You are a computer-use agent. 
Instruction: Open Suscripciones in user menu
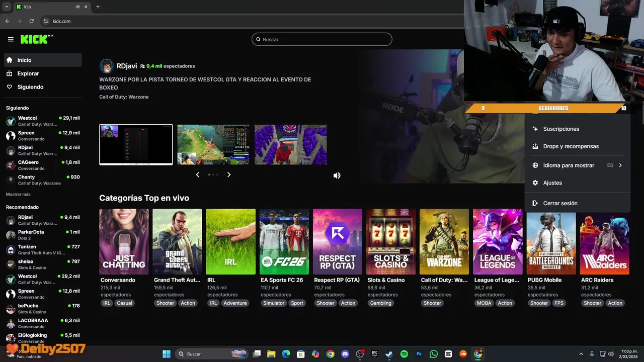click(578, 129)
